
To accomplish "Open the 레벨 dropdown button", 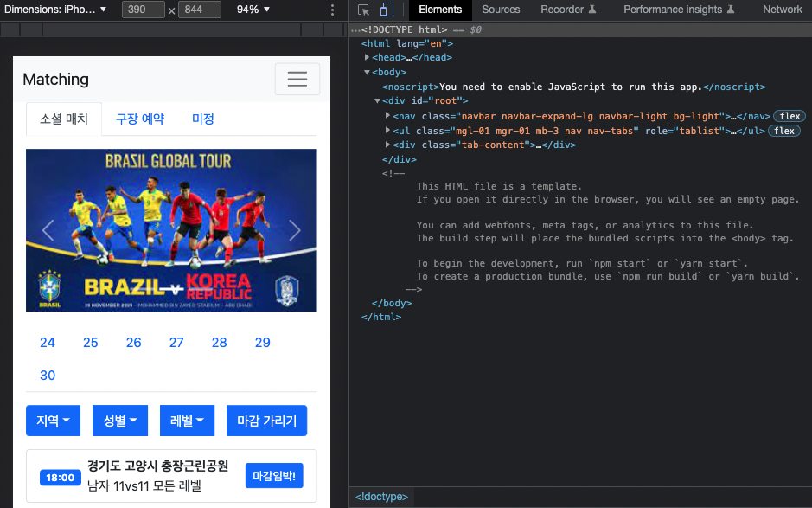I will click(x=187, y=421).
